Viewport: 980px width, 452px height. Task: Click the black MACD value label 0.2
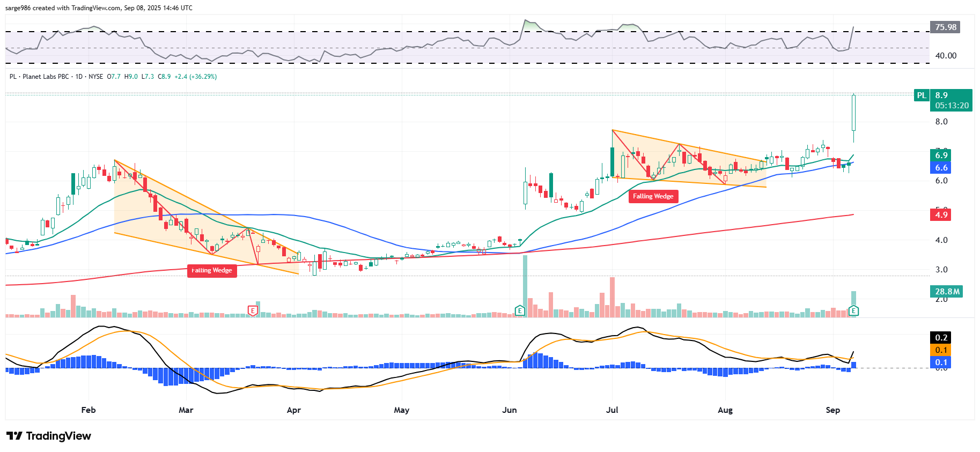[941, 338]
